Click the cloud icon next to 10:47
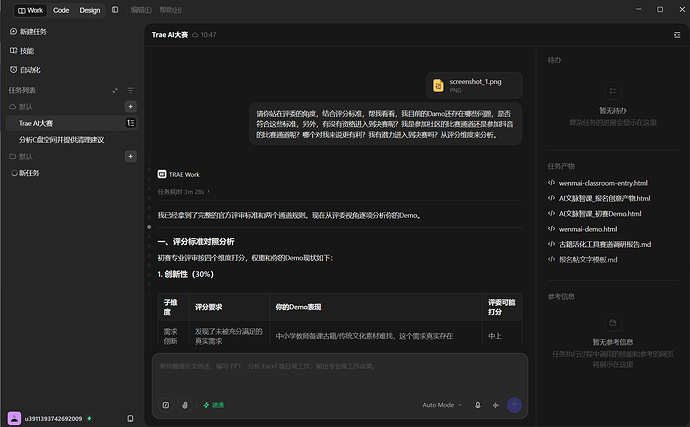This screenshot has height=427, width=690. 195,35
